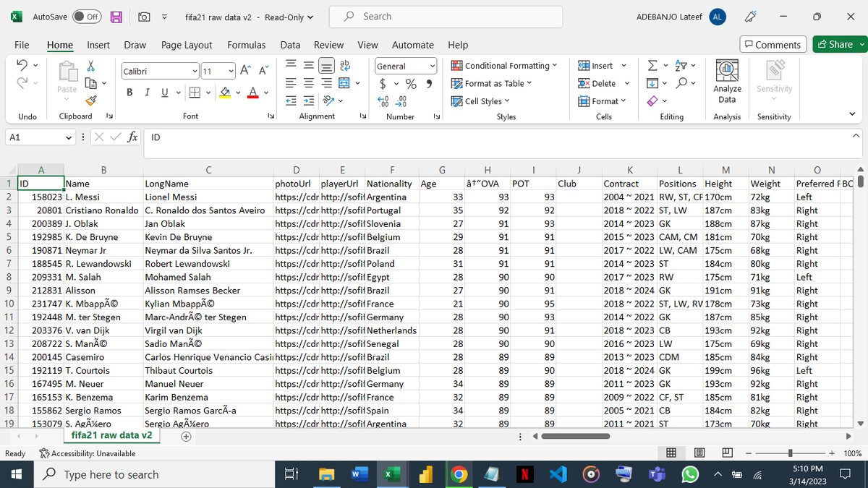Screen dimensions: 868x488
Task: Click the Sensitivity icon in the ribbon
Action: [x=774, y=80]
